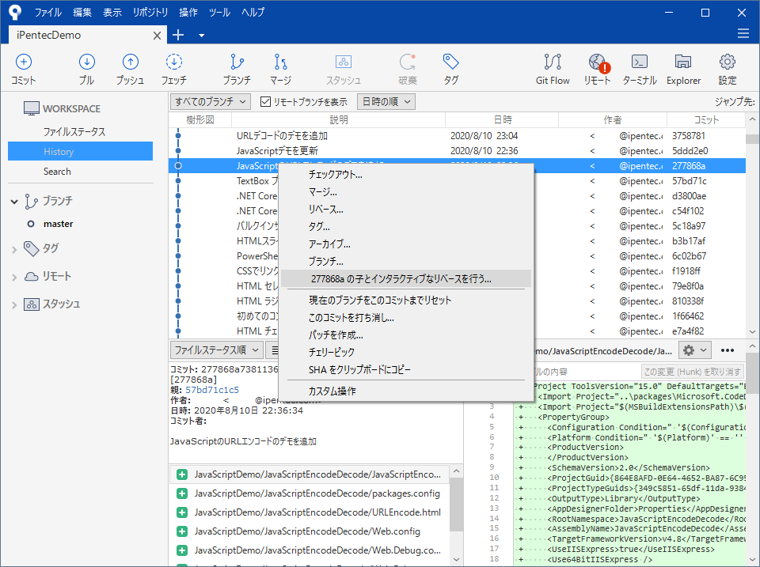Screen dimensions: 760x567
Task: Click the フェッチ (Fetch) toolbar icon
Action: (x=174, y=69)
